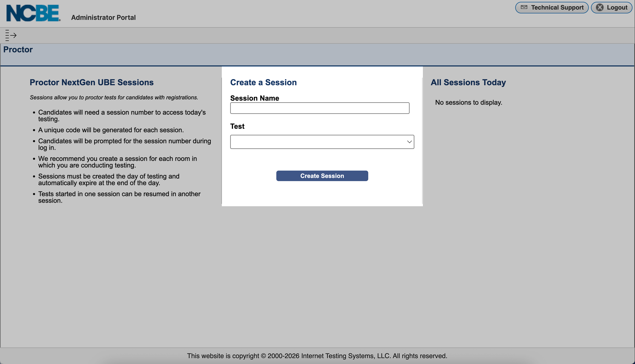Click the X icon in Logout
The height and width of the screenshot is (364, 635).
(x=600, y=7)
